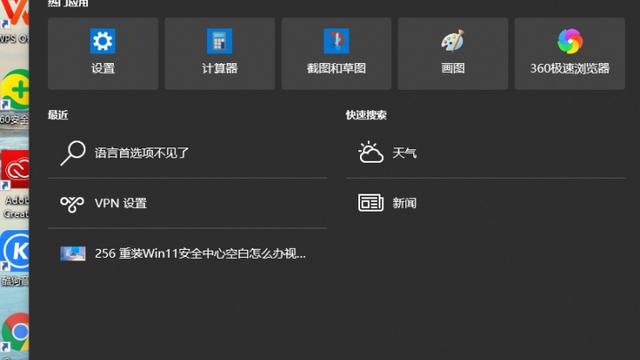The width and height of the screenshot is (640, 360).
Task: Open 360 Extreme Browser tile
Action: click(570, 53)
